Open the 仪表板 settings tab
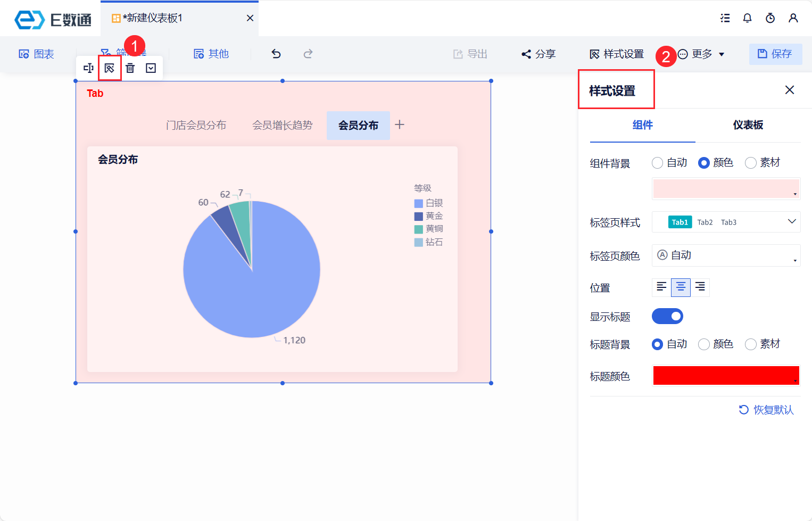Viewport: 812px width, 521px height. [748, 125]
